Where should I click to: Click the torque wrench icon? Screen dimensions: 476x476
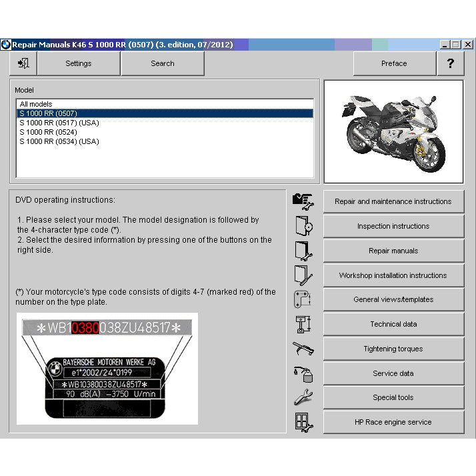click(303, 349)
